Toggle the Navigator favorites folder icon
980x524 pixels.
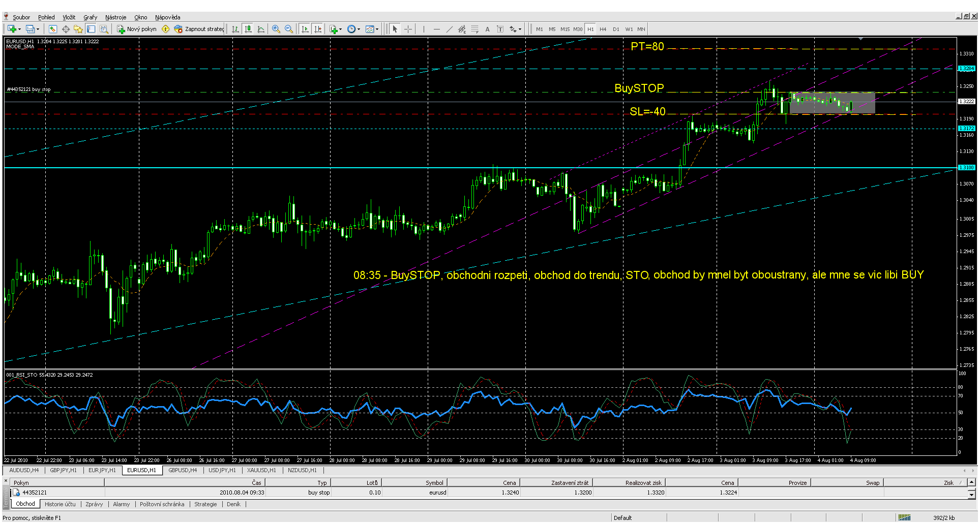(78, 29)
